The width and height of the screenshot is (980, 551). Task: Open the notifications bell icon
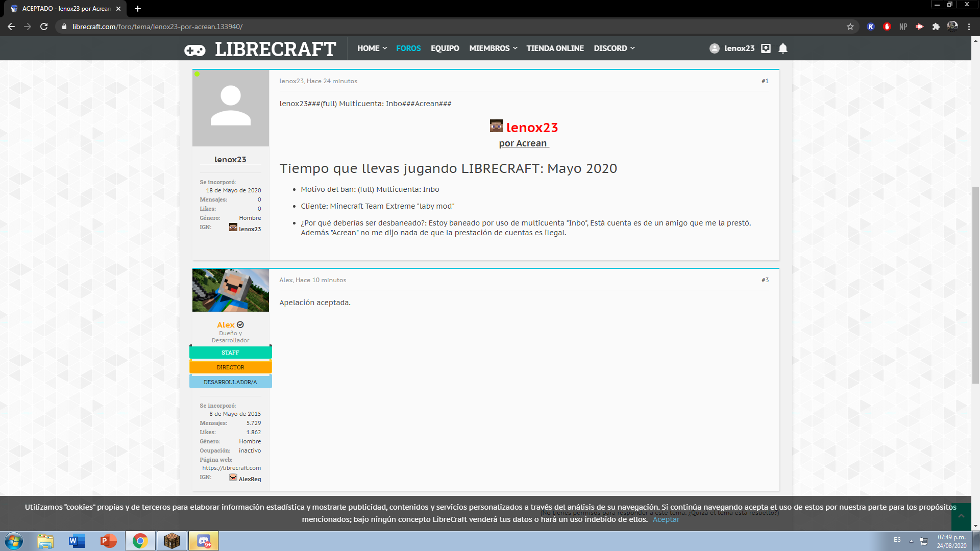pos(783,48)
